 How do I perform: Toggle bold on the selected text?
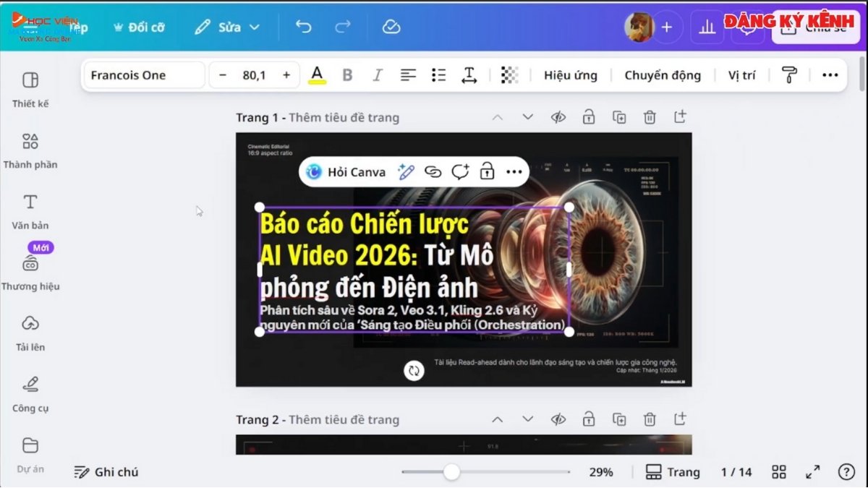347,74
